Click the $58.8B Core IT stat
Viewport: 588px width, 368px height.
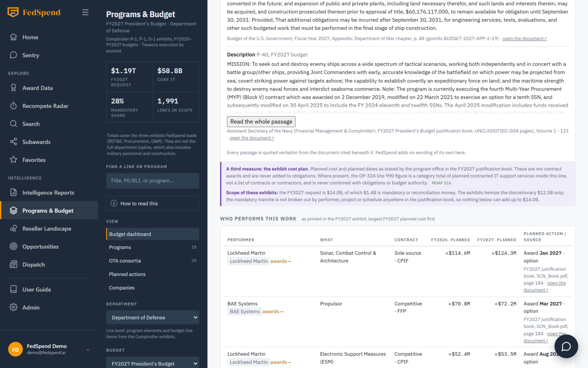[176, 77]
